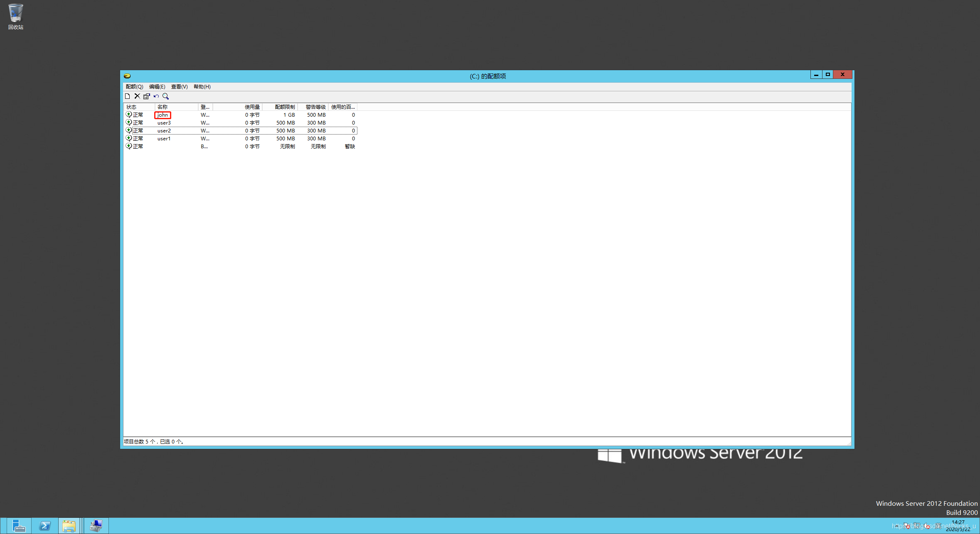
Task: Open File Explorer from the taskbar
Action: point(69,526)
